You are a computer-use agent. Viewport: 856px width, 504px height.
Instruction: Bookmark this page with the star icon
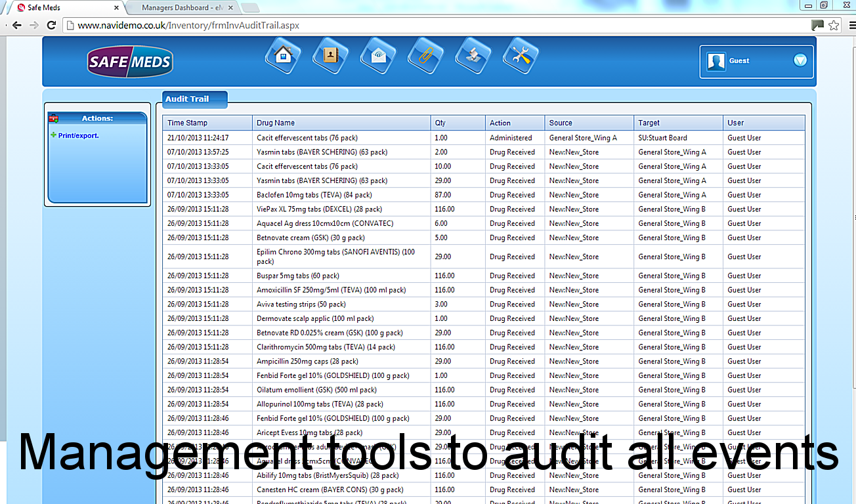(834, 26)
